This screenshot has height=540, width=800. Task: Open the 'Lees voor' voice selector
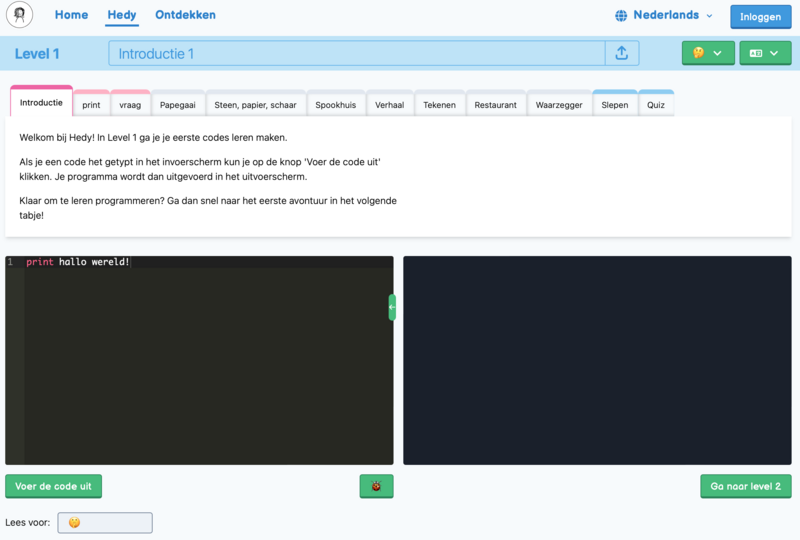(x=105, y=522)
